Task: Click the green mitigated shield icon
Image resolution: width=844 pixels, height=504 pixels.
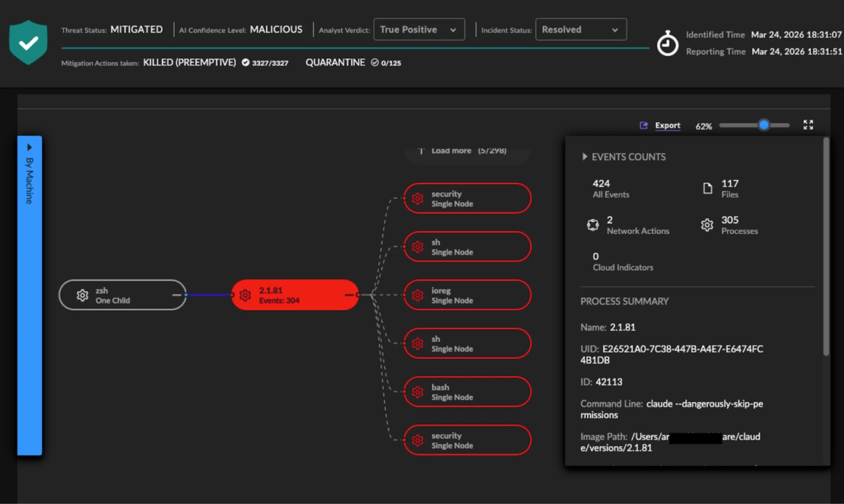Action: pos(29,43)
